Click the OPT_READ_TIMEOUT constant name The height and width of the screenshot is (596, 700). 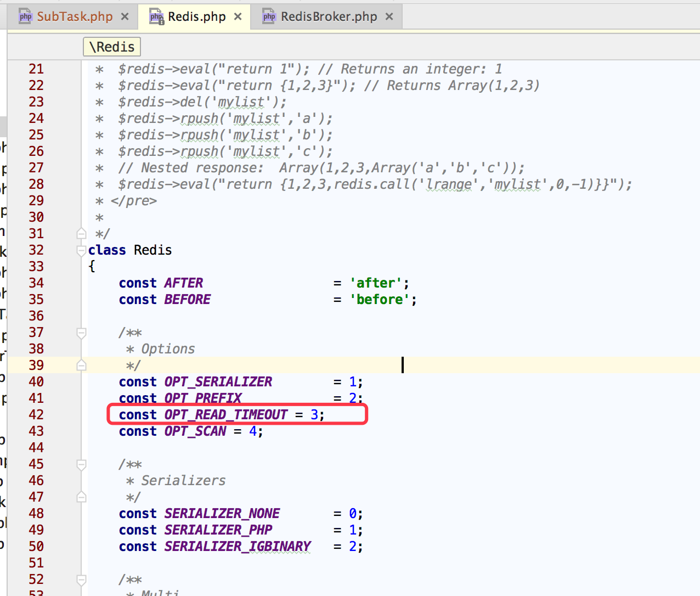point(226,415)
